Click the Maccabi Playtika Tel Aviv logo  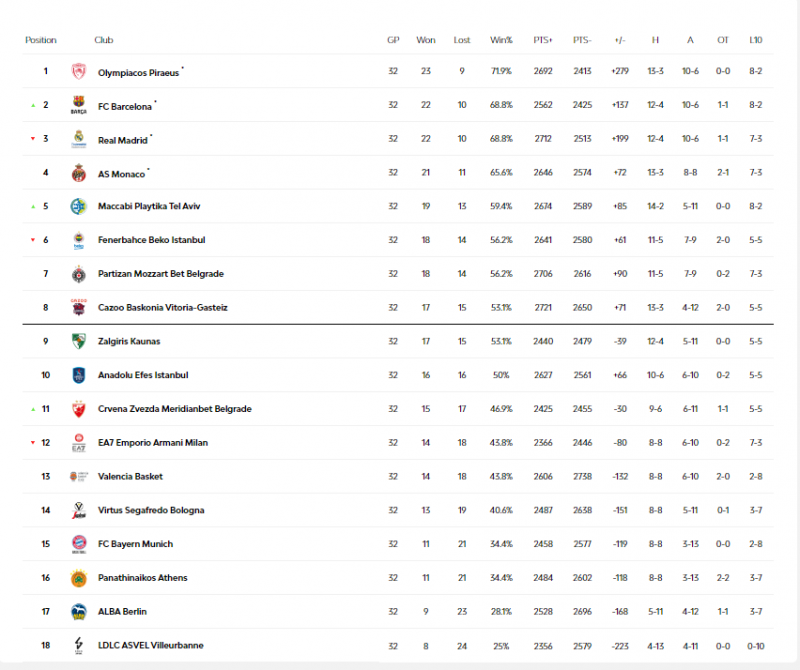[x=79, y=207]
